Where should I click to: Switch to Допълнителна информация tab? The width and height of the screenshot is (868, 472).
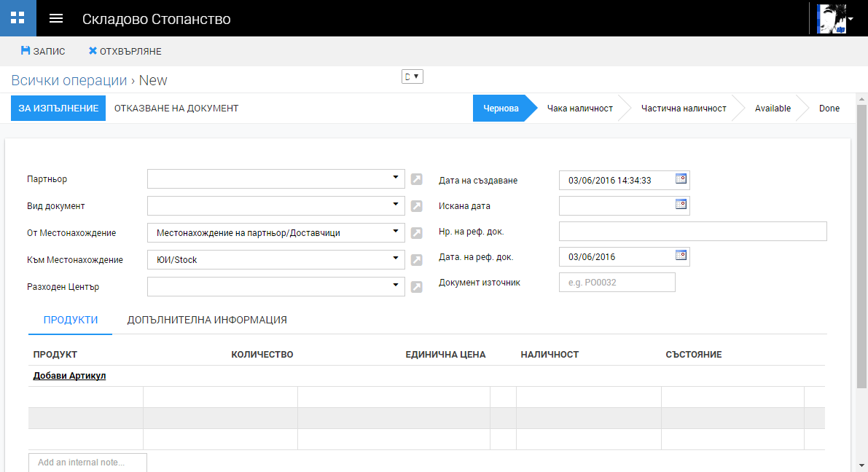pyautogui.click(x=207, y=320)
